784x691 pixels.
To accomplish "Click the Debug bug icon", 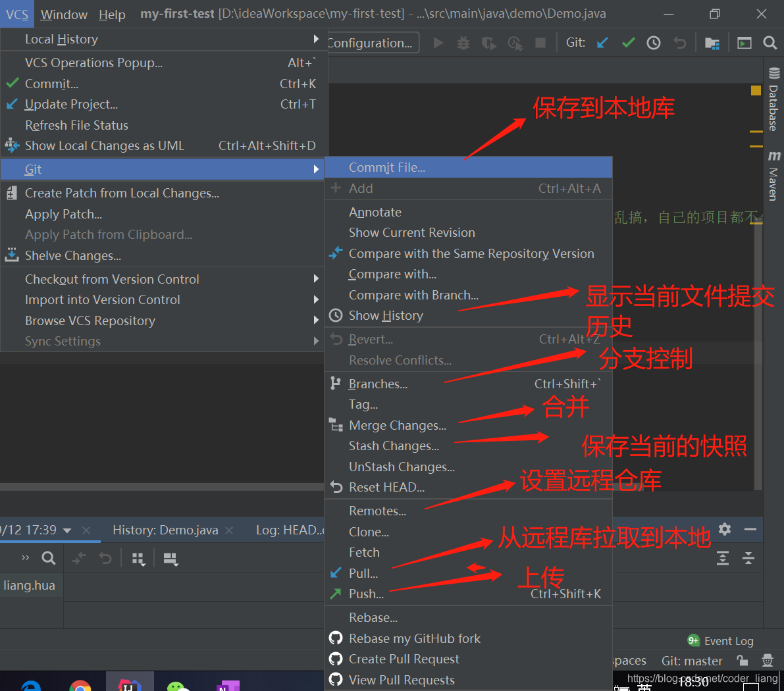I will pyautogui.click(x=463, y=43).
